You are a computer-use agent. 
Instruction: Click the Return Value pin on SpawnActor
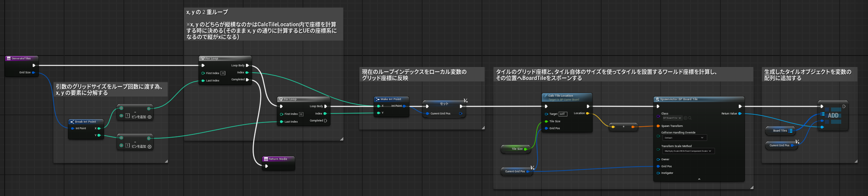click(x=740, y=114)
